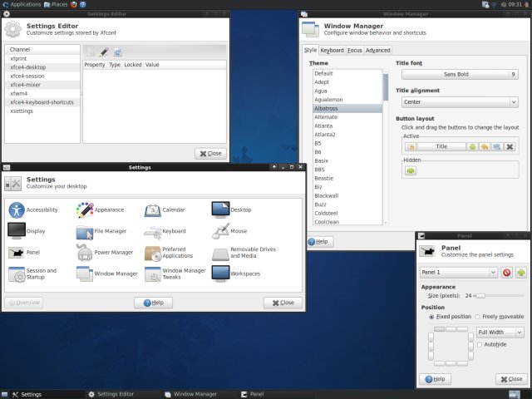Click the red remove panel icon
532x399 pixels.
(x=506, y=273)
